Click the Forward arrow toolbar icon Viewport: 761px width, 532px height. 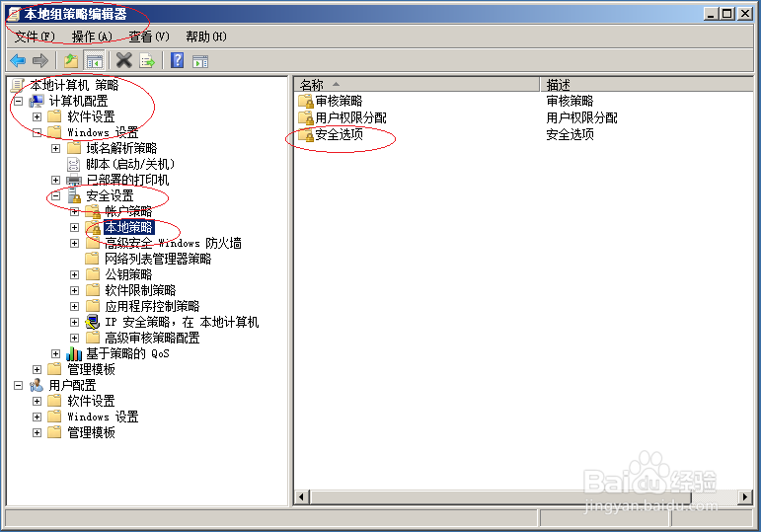pyautogui.click(x=40, y=60)
